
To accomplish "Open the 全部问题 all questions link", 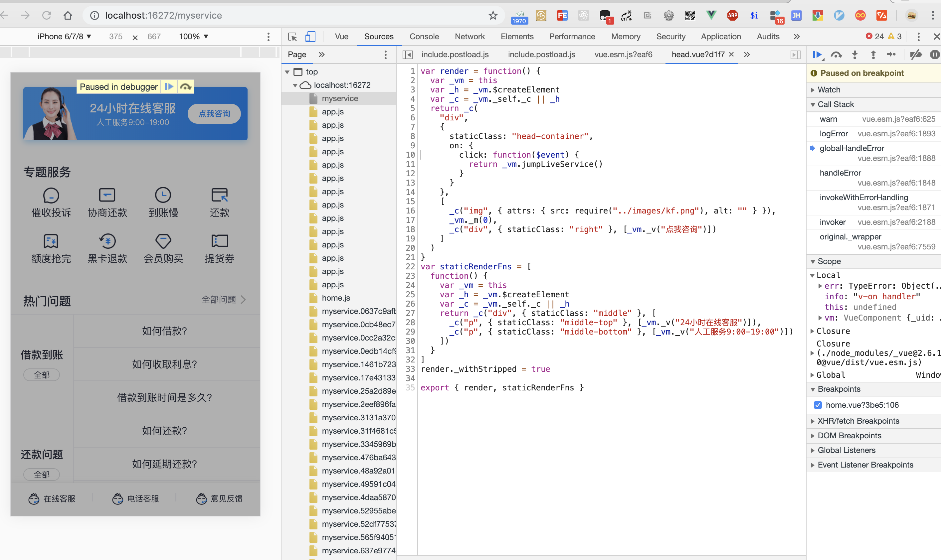I will click(x=224, y=300).
